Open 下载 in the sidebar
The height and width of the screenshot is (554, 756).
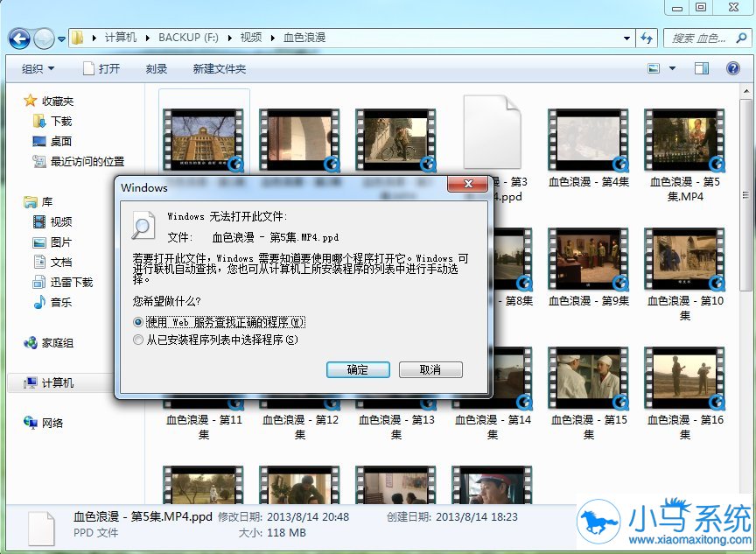(x=52, y=121)
